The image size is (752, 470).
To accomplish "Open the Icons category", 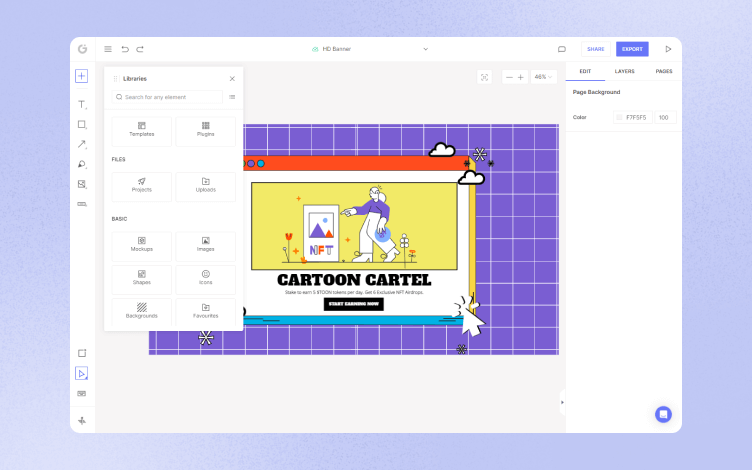I will [x=205, y=280].
